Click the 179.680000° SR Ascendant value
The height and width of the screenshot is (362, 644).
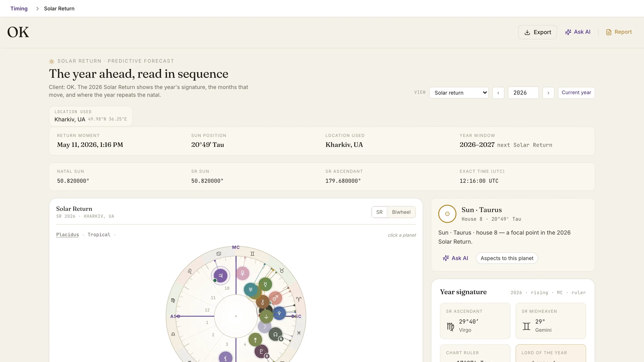(343, 181)
